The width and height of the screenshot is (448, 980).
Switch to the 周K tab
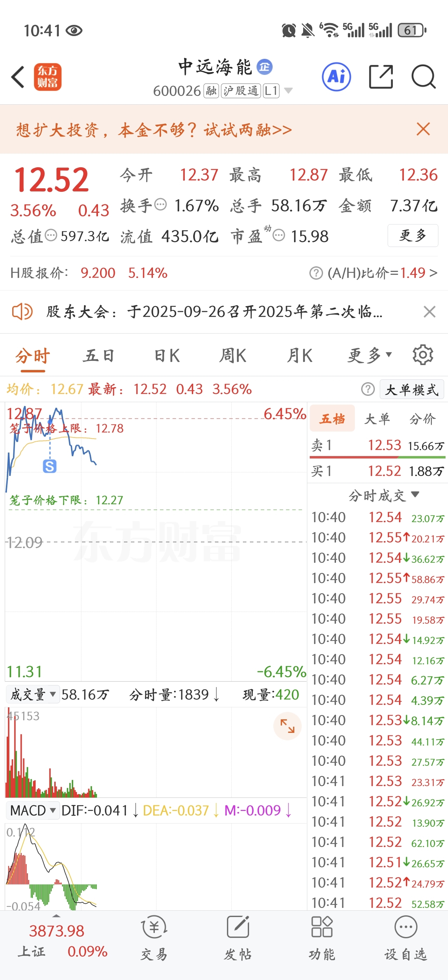pos(233,356)
